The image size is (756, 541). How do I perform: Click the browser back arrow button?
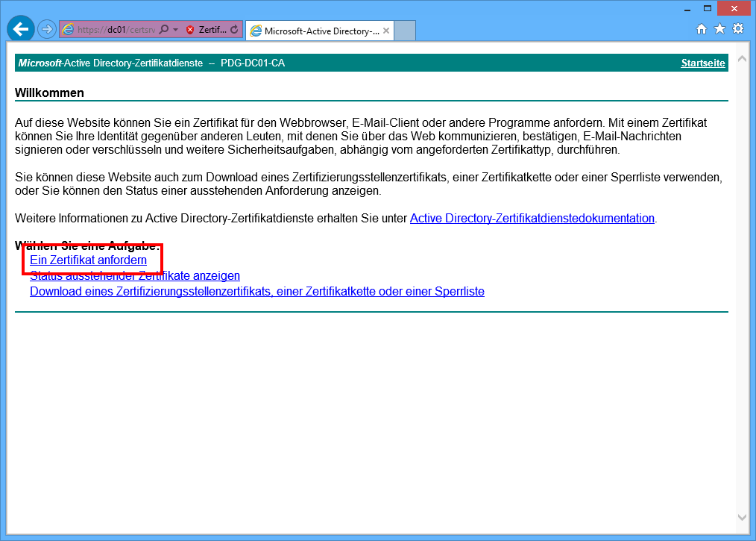(x=21, y=29)
